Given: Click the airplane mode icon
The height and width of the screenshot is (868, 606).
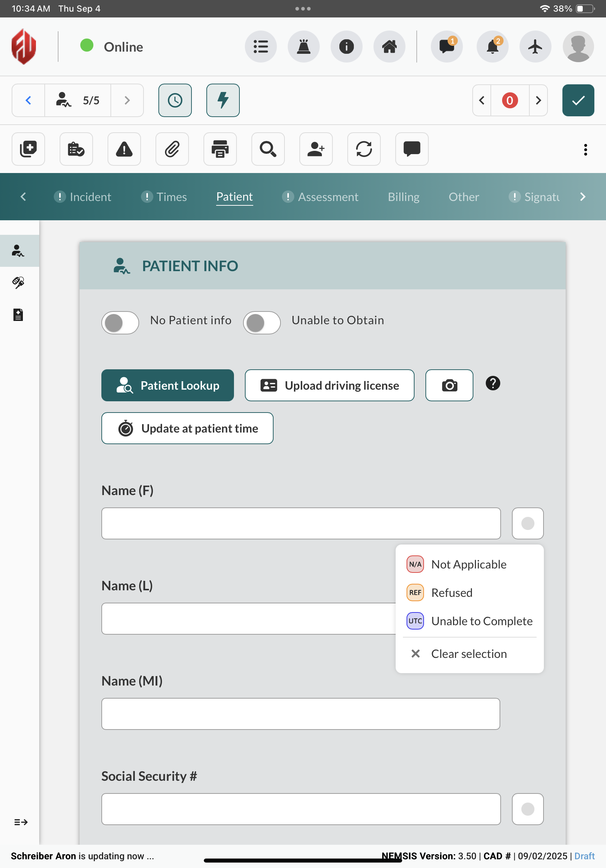Looking at the screenshot, I should [535, 47].
